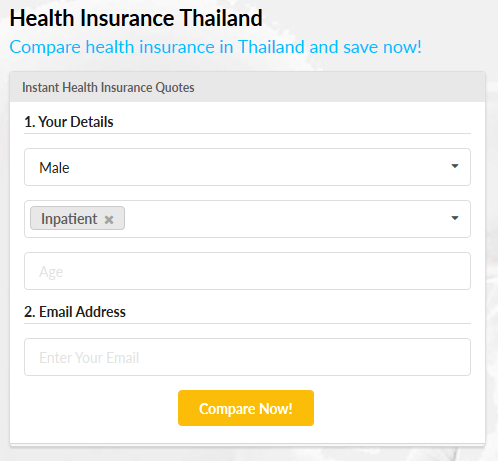498x461 pixels.
Task: Click the Health Insurance Thailand heading
Action: pyautogui.click(x=136, y=18)
